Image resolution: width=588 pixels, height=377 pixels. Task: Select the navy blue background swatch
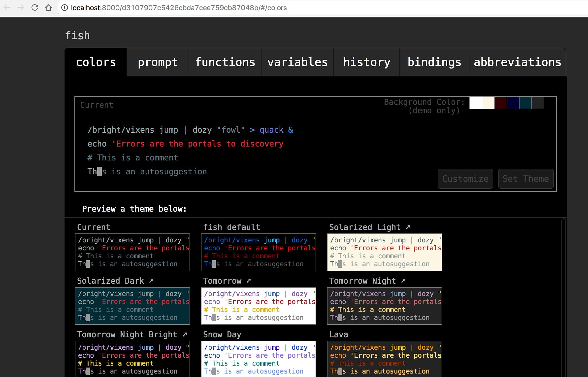(x=513, y=103)
